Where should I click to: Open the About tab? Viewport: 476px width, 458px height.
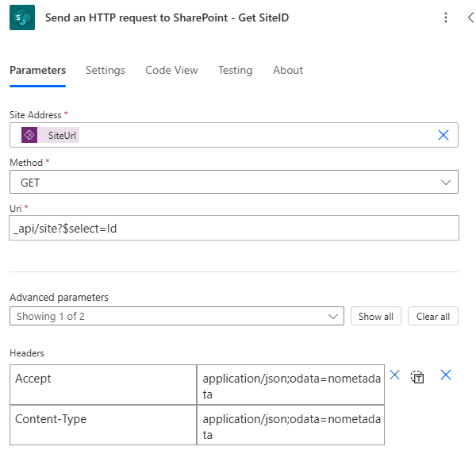[x=288, y=70]
